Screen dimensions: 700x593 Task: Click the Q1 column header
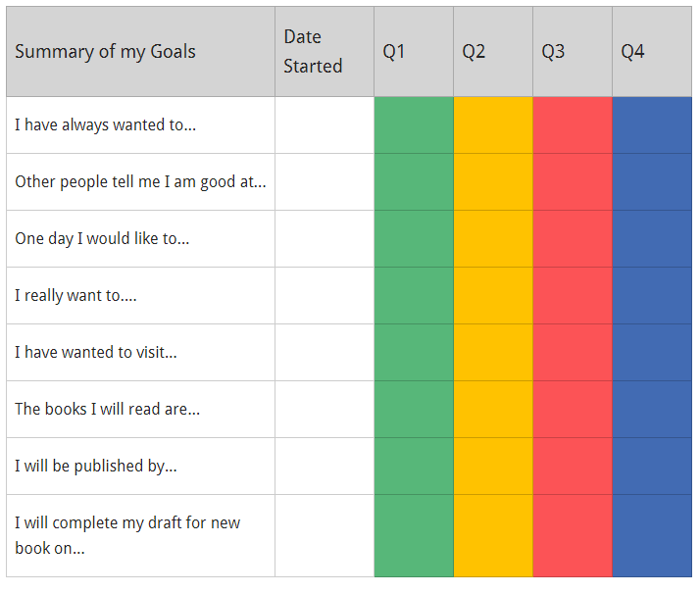tap(414, 51)
